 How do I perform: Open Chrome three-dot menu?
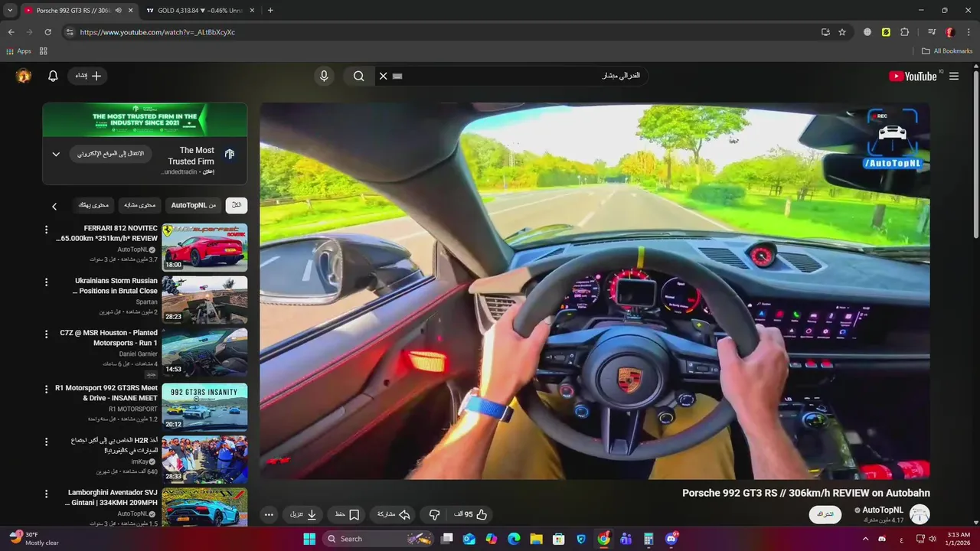969,32
